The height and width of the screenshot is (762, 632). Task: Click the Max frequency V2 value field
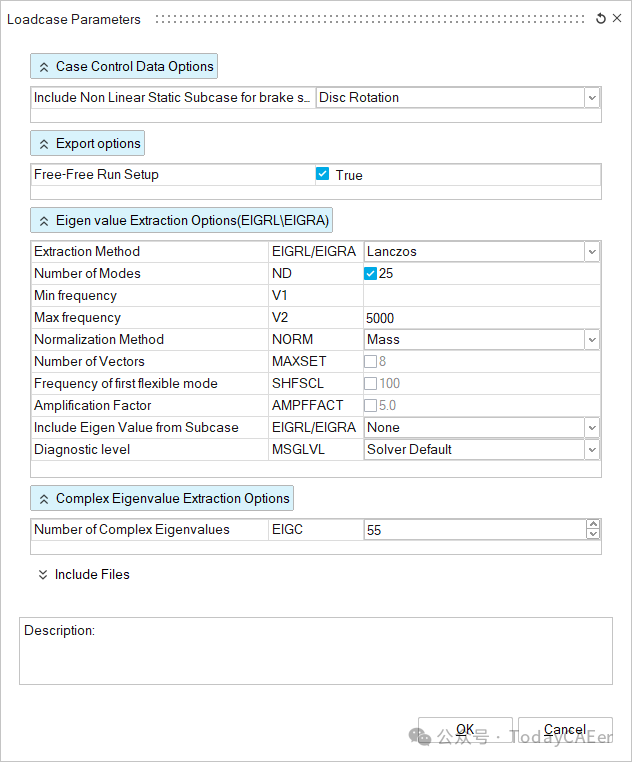(x=480, y=318)
